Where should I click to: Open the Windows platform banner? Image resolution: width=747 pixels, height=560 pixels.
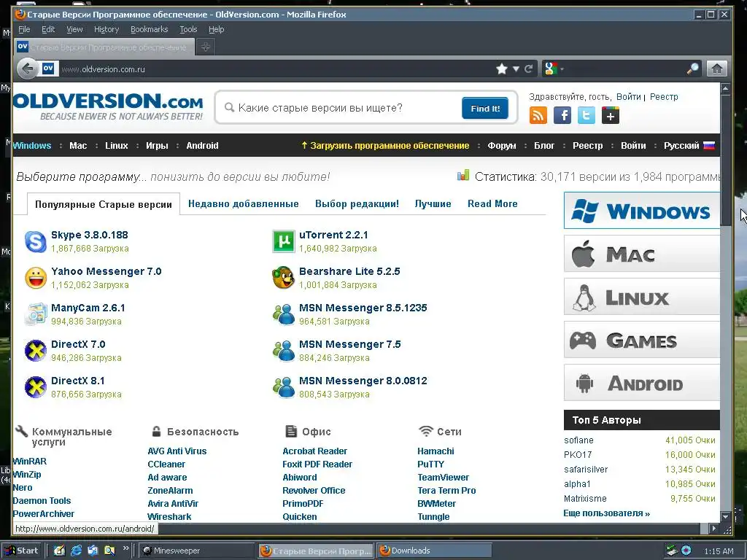pyautogui.click(x=642, y=211)
